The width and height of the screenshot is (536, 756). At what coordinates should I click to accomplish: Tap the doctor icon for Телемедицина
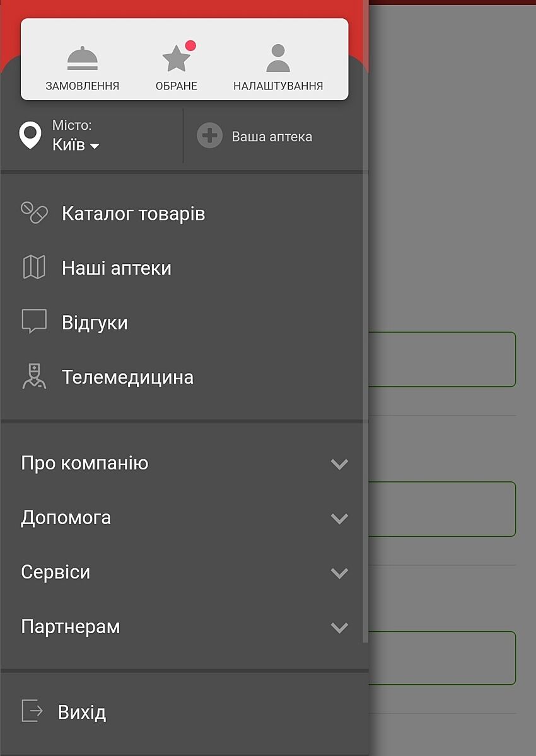(35, 377)
